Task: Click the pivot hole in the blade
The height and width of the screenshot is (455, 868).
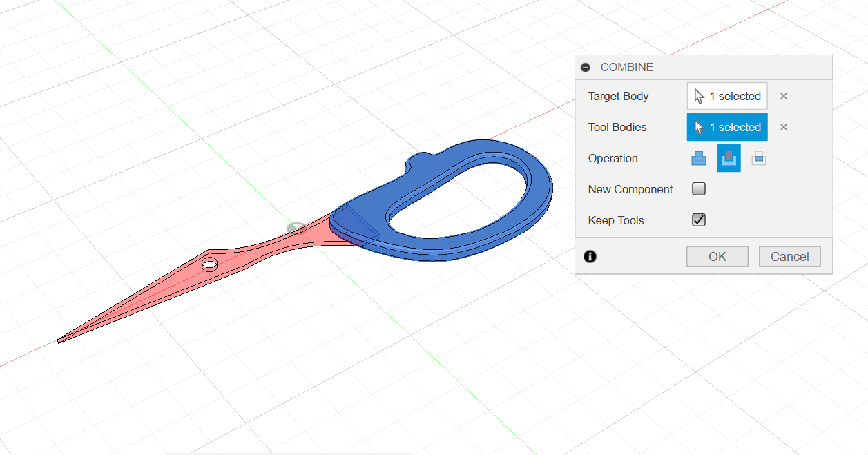Action: (x=209, y=264)
